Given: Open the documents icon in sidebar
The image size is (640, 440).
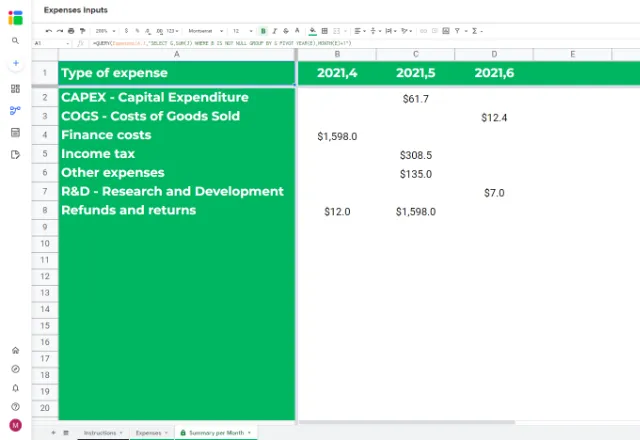Looking at the screenshot, I should click(16, 154).
